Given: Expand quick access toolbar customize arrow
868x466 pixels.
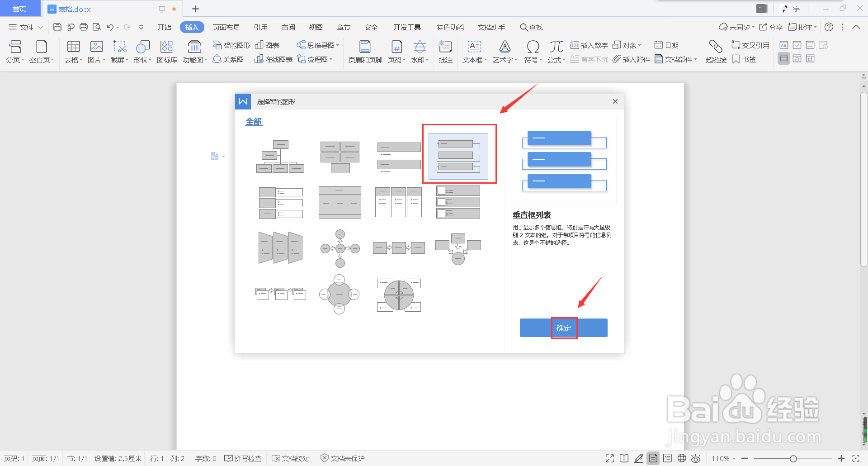Looking at the screenshot, I should pyautogui.click(x=141, y=27).
